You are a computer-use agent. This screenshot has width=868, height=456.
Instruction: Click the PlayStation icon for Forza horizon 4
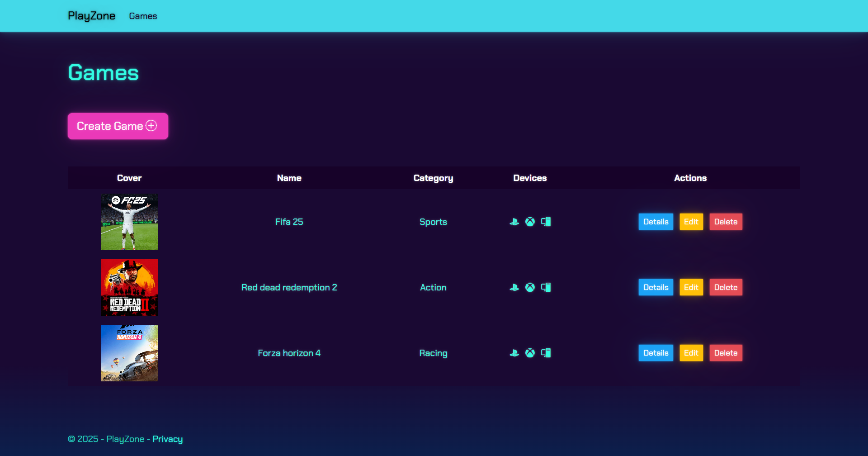click(x=514, y=353)
